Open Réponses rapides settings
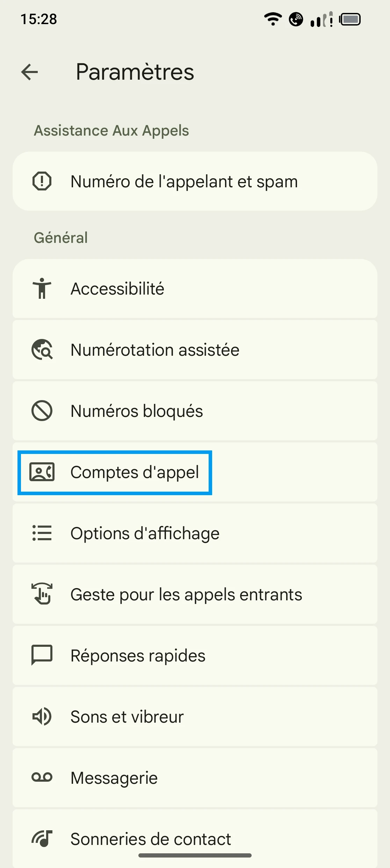390x868 pixels. (138, 655)
